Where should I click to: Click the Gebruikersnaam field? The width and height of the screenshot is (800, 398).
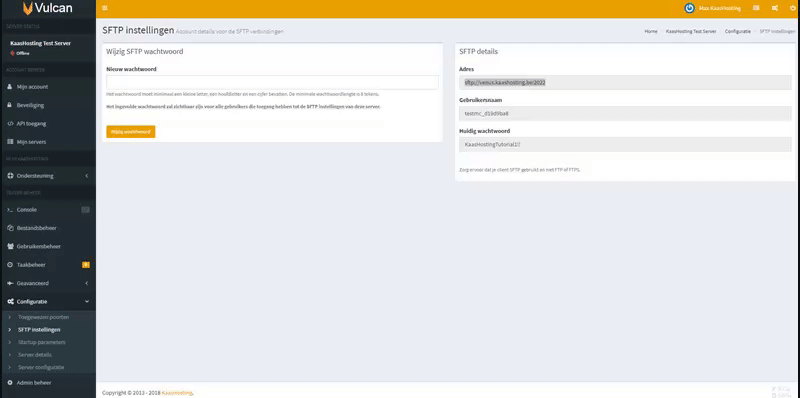(625, 113)
